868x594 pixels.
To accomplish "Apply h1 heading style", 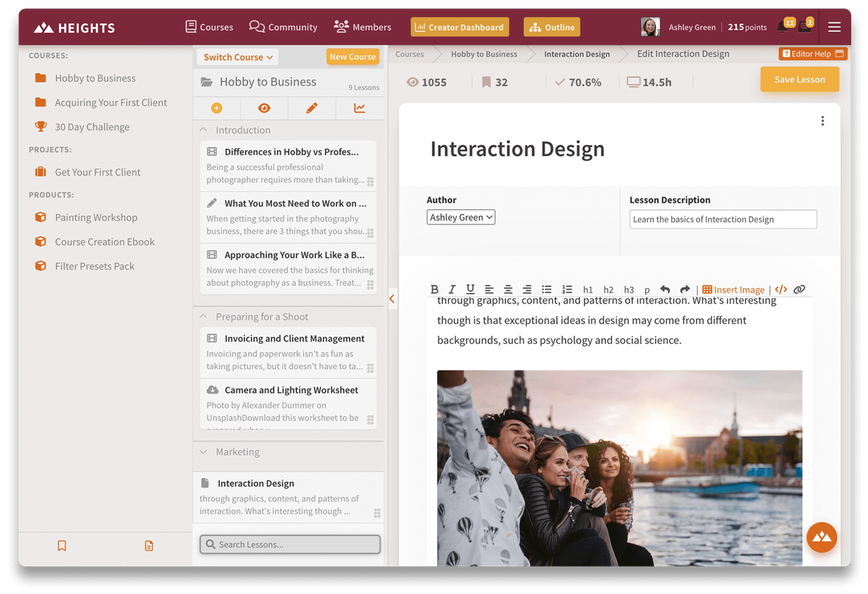I will coord(588,290).
